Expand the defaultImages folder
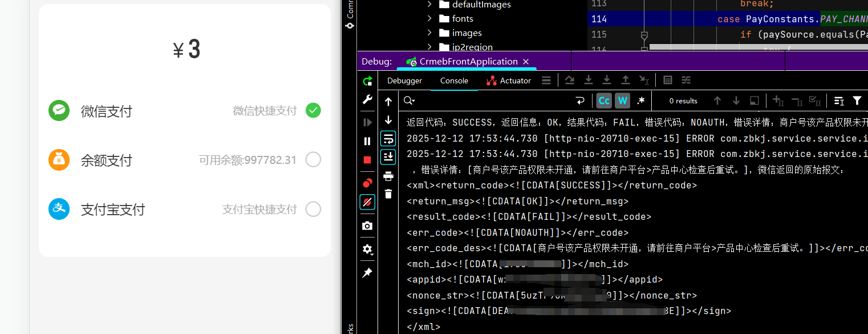This screenshot has width=868, height=334. point(429,5)
